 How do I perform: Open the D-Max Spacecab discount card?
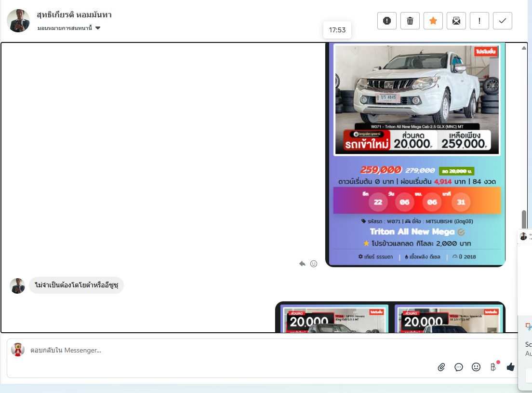pyautogui.click(x=449, y=319)
